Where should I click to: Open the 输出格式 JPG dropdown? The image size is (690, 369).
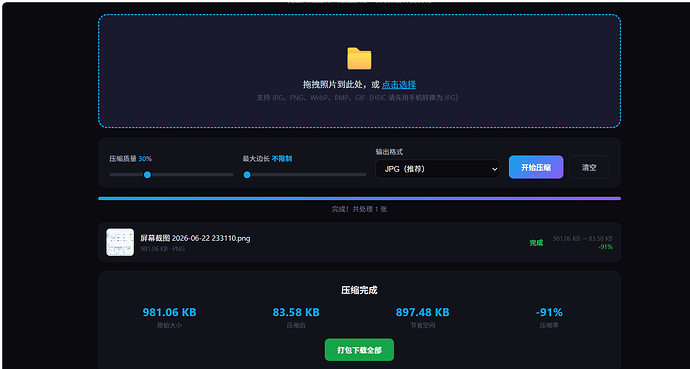437,169
